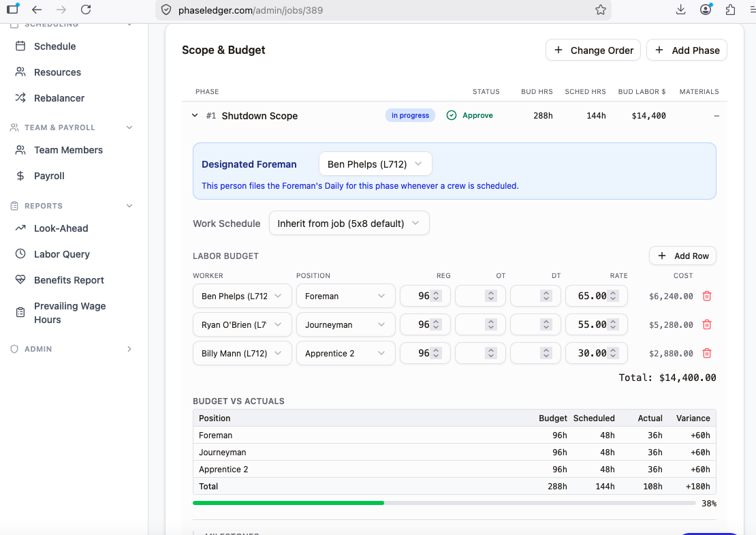Click the In progress status badge
This screenshot has height=535, width=756.
410,115
